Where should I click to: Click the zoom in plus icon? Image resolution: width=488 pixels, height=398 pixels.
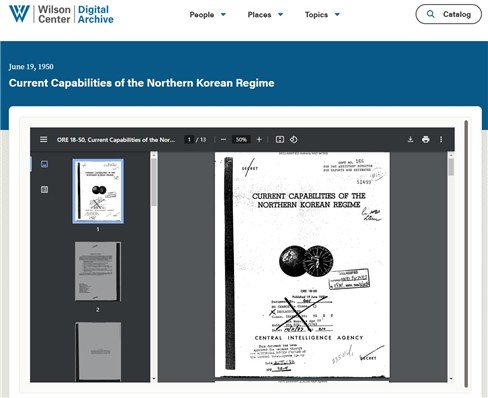(x=259, y=139)
